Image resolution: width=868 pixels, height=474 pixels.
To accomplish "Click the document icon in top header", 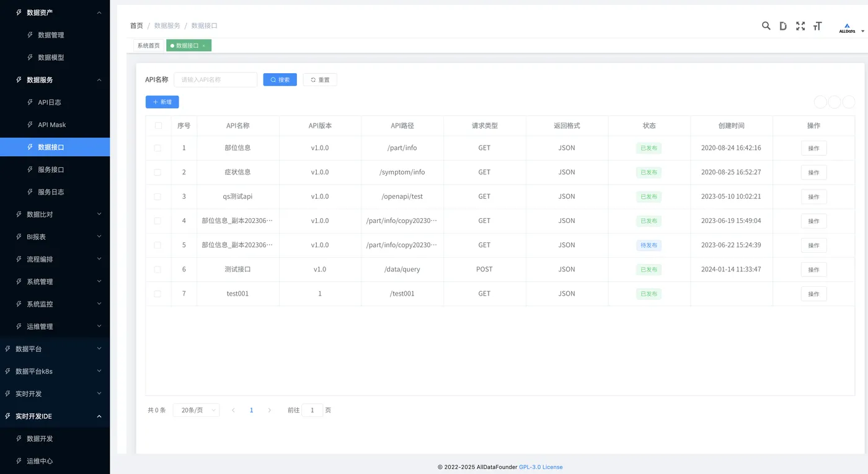I will (x=783, y=25).
